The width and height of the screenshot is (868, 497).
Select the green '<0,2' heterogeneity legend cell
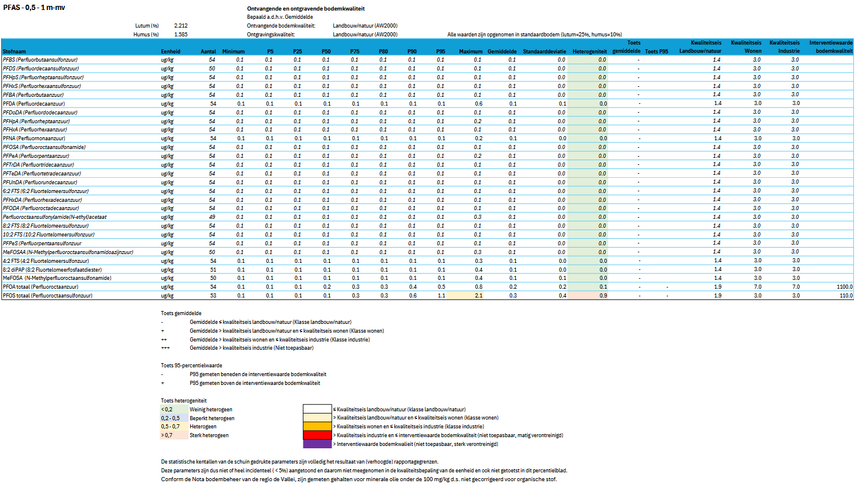174,410
